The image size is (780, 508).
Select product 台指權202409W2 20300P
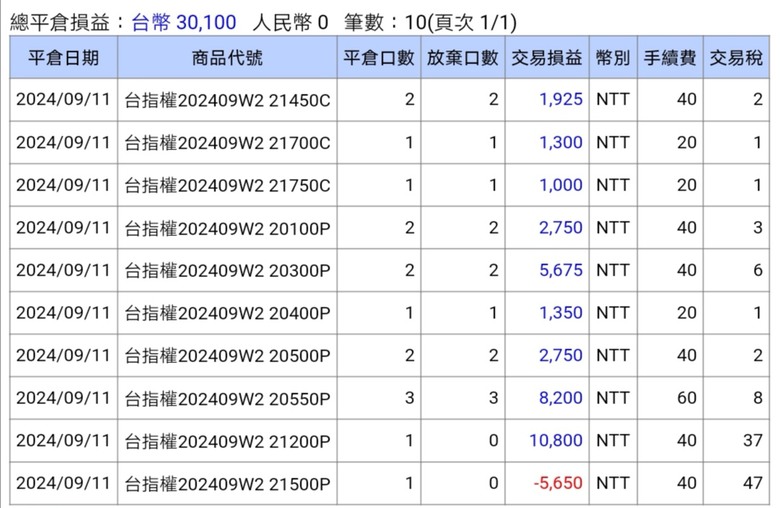pyautogui.click(x=227, y=270)
